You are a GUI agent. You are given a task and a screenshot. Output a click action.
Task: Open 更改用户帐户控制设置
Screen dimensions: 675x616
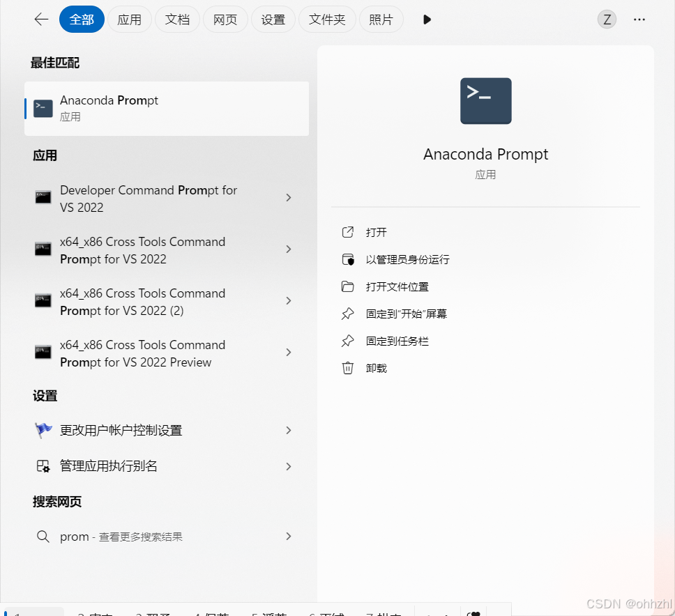pyautogui.click(x=121, y=430)
